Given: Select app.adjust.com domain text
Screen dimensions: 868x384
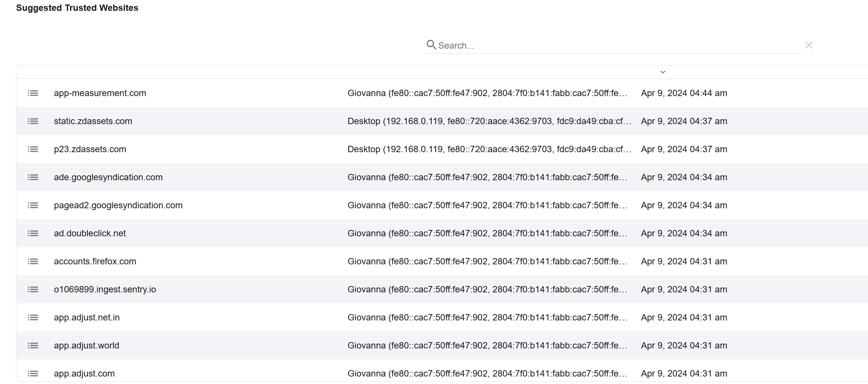Looking at the screenshot, I should tap(84, 374).
